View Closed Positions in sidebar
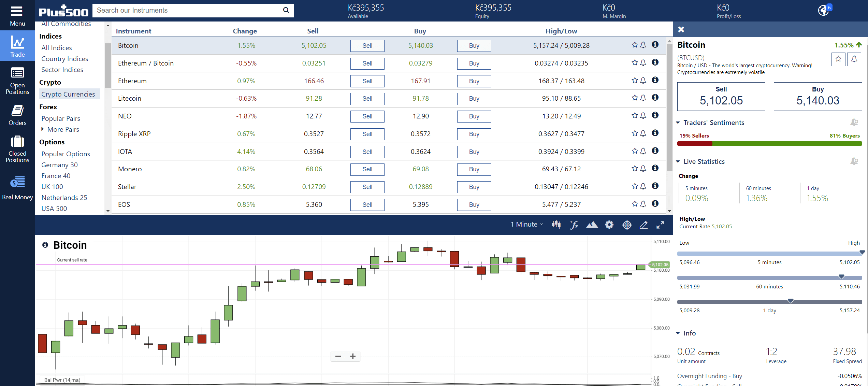The width and height of the screenshot is (868, 386). pos(17,149)
